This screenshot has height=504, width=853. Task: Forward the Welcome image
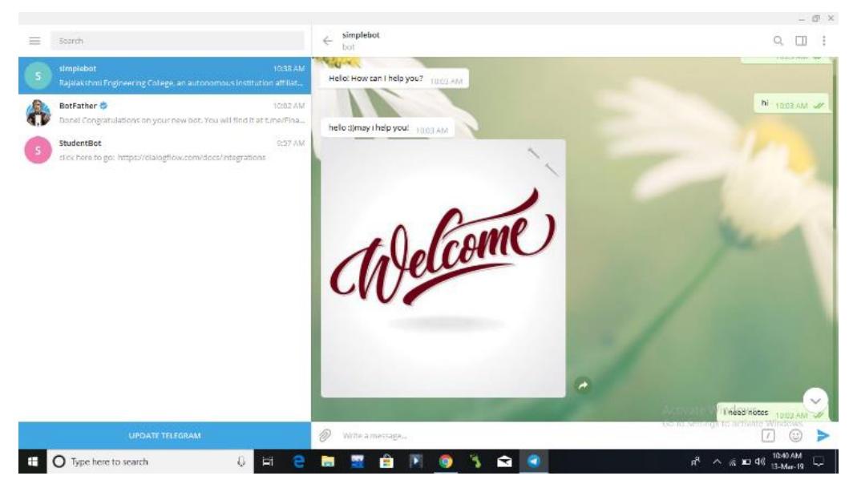click(x=583, y=385)
